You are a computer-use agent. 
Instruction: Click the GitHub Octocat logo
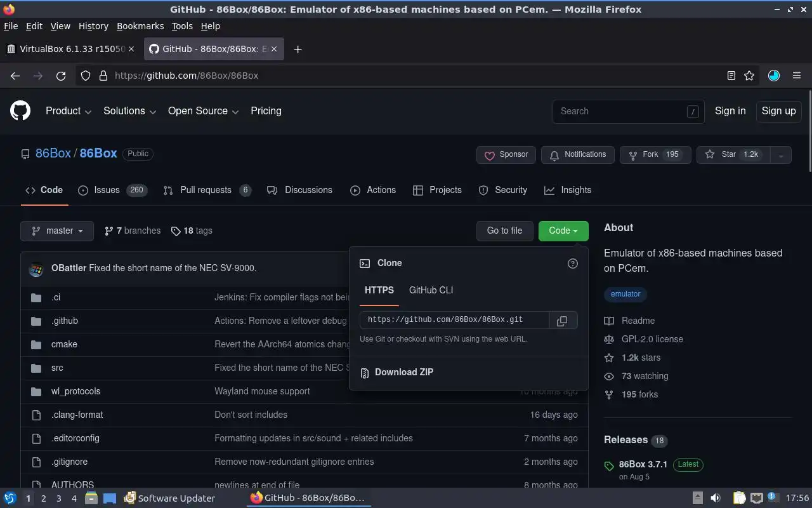pyautogui.click(x=20, y=111)
